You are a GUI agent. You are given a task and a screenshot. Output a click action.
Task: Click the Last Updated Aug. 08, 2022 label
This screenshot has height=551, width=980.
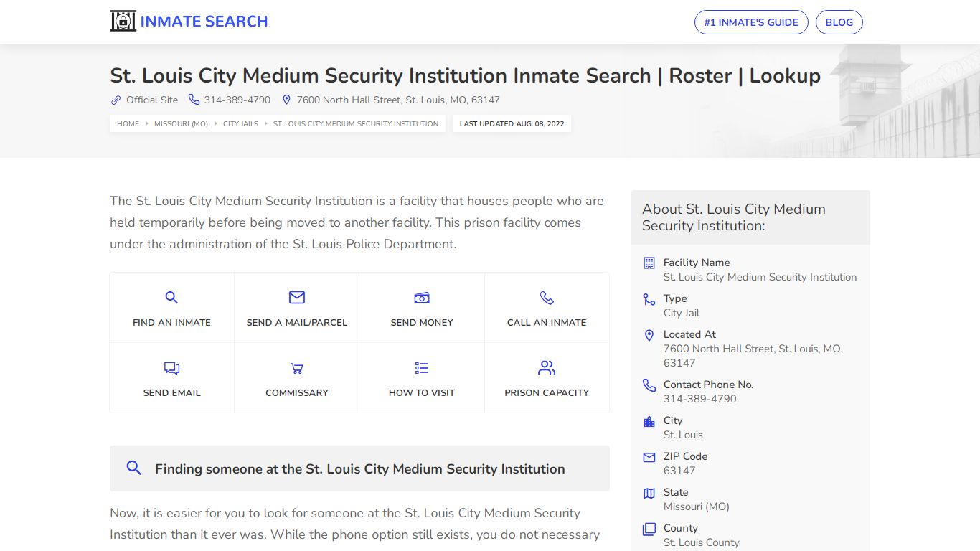pos(512,123)
